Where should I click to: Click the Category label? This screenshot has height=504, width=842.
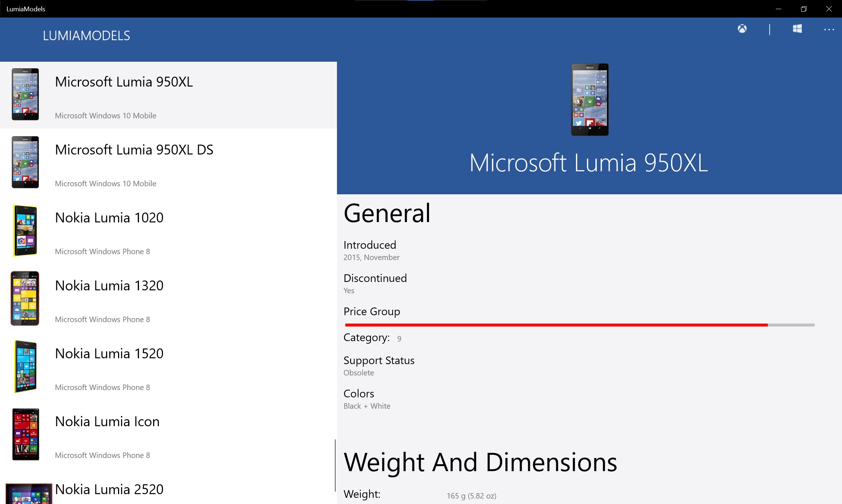367,337
